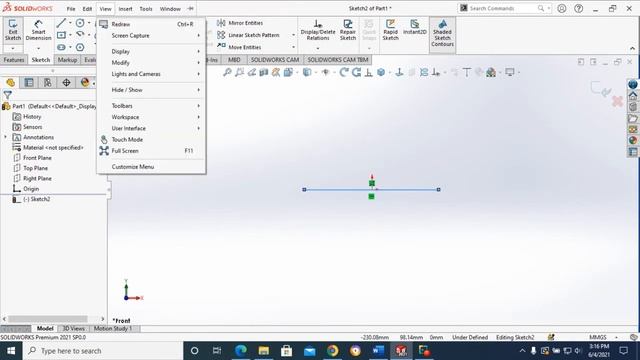
Task: Switch to the Features tab
Action: click(14, 60)
